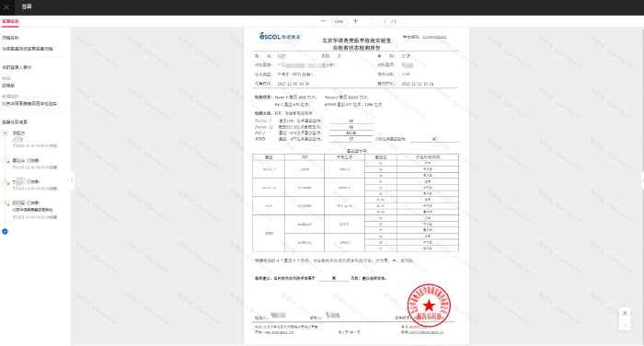Zoom in the document with plus
Image resolution: width=644 pixels, height=346 pixels.
click(355, 21)
